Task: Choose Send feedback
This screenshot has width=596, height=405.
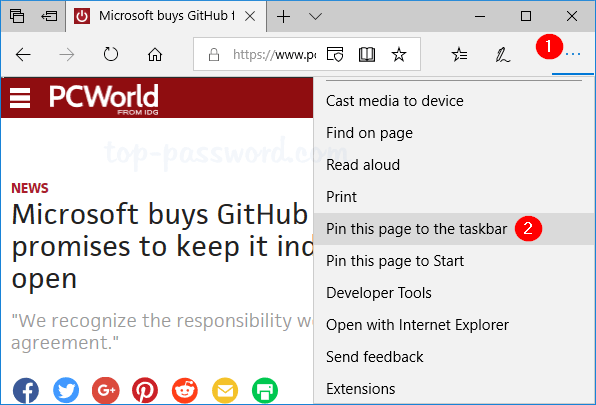Action: pyautogui.click(x=455, y=357)
